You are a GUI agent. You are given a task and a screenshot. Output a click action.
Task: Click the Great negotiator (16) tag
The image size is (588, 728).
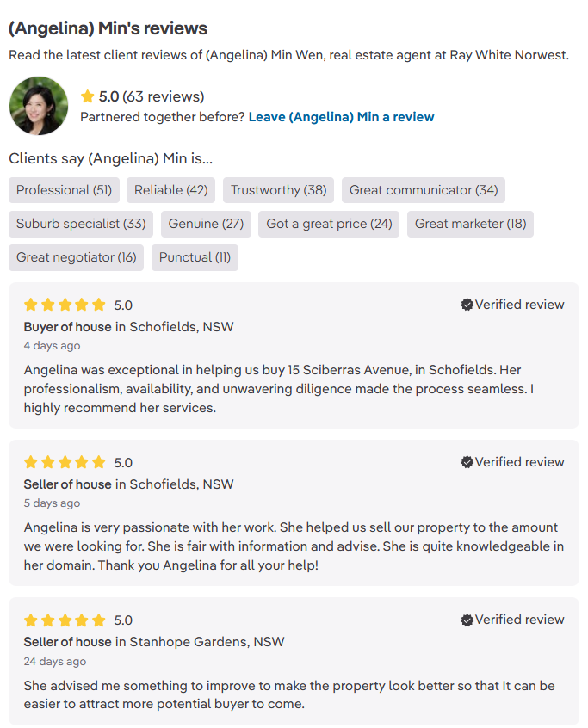pyautogui.click(x=76, y=257)
